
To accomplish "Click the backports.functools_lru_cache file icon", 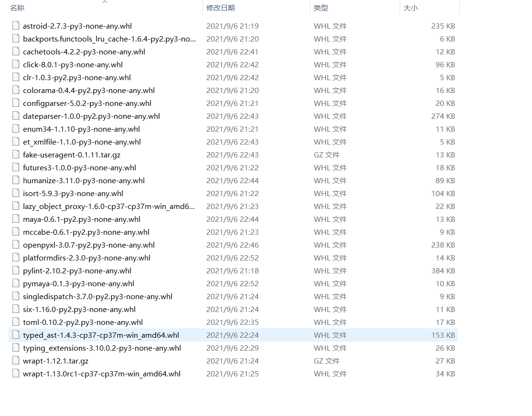I will pos(16,38).
